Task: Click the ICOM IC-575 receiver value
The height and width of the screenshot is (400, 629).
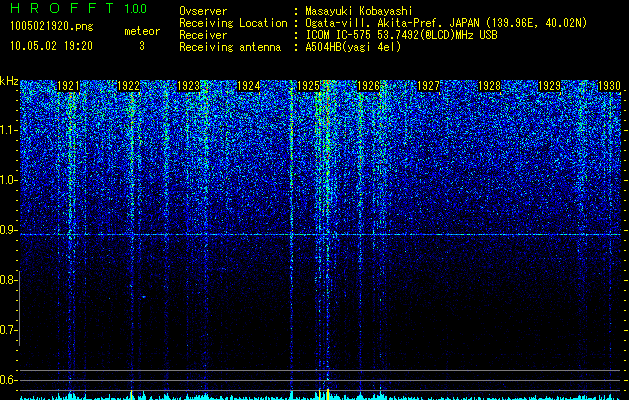Action: click(x=402, y=35)
